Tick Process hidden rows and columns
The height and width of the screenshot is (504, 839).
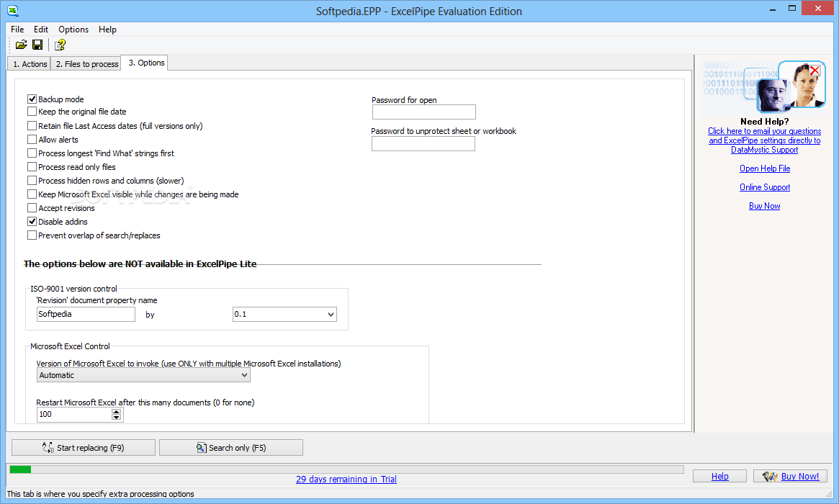click(x=32, y=180)
